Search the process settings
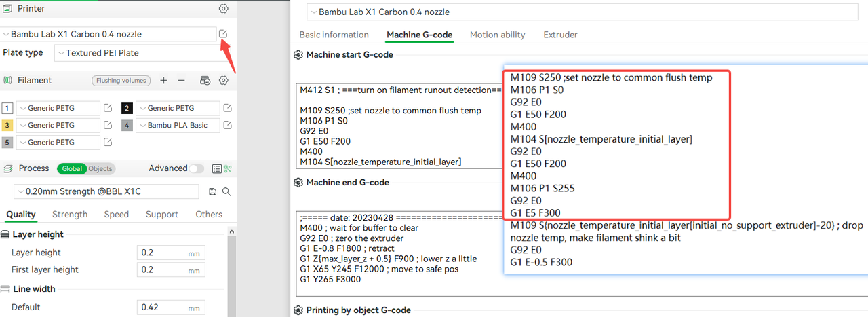This screenshot has width=868, height=317. click(226, 191)
